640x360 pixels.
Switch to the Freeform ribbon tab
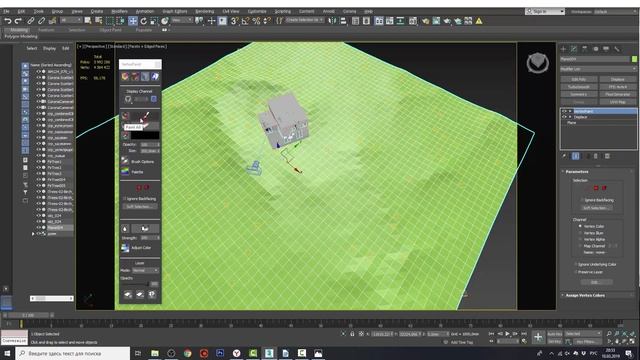(x=46, y=30)
